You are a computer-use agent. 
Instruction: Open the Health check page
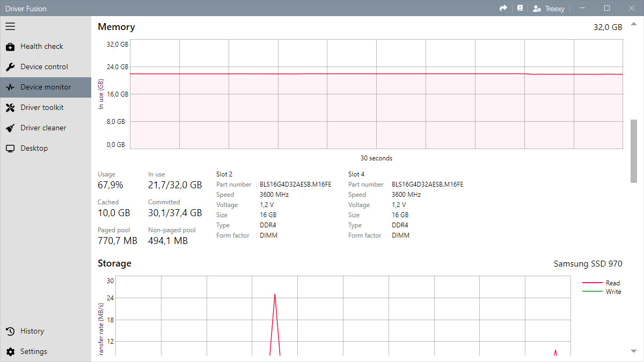tap(46, 47)
